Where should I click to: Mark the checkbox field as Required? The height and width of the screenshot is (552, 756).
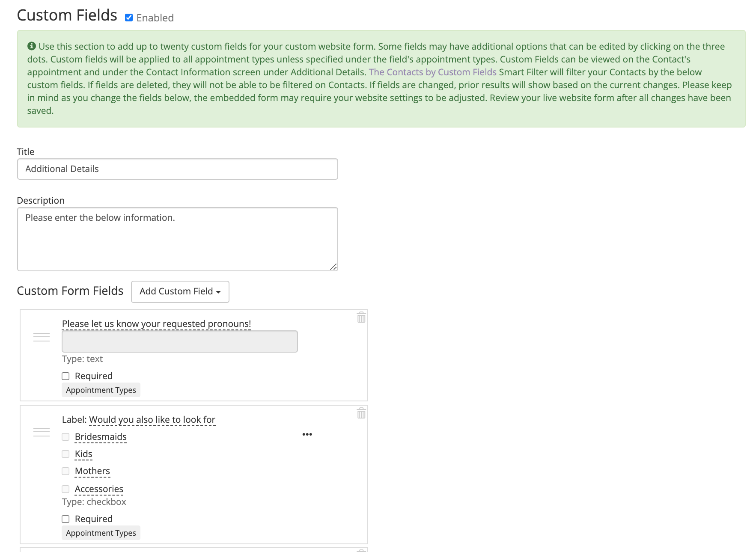(65, 519)
